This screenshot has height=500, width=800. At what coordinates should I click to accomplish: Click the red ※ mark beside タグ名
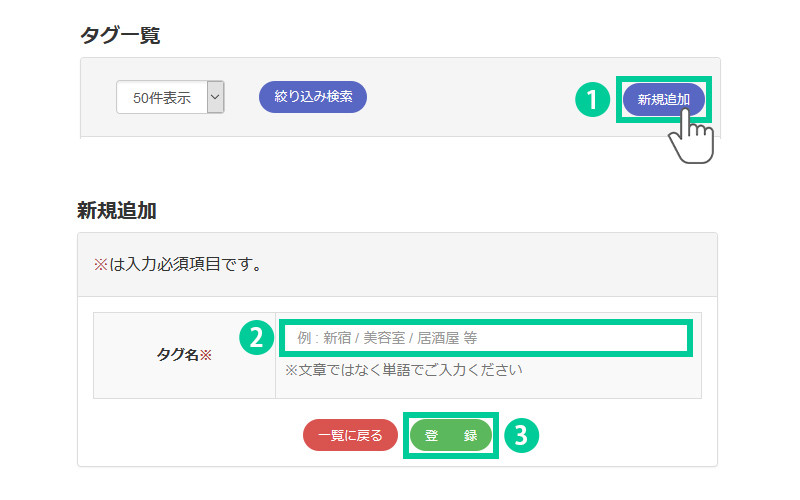pos(206,355)
